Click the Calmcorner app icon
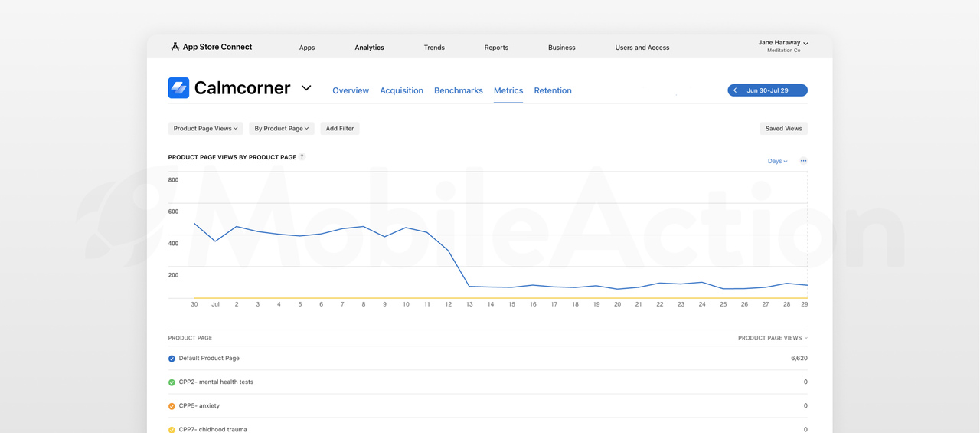Image resolution: width=980 pixels, height=433 pixels. [x=178, y=88]
